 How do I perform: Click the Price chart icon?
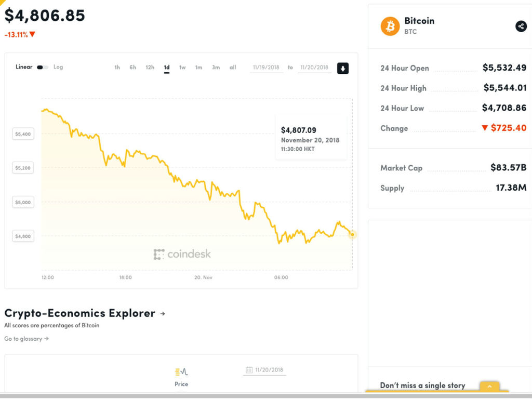point(181,372)
